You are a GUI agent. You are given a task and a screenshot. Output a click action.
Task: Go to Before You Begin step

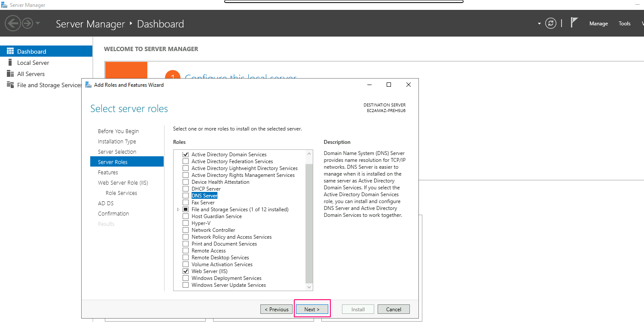(x=118, y=131)
